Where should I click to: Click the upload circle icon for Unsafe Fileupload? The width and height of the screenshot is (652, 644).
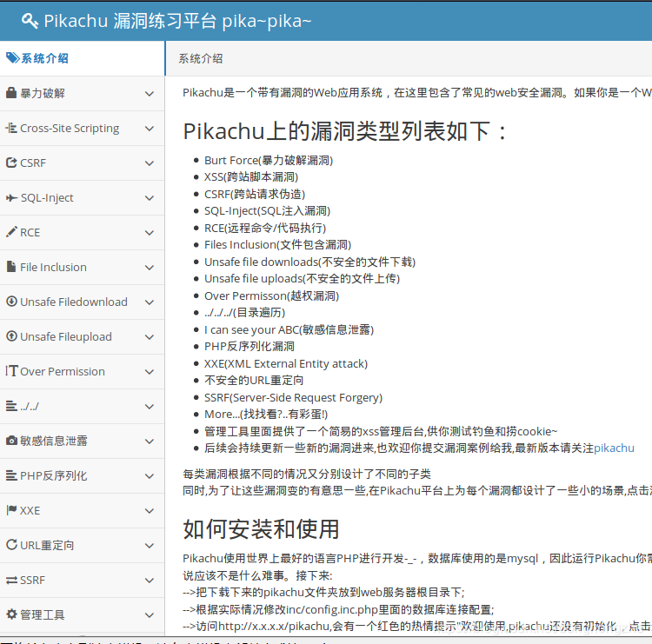[x=11, y=336]
